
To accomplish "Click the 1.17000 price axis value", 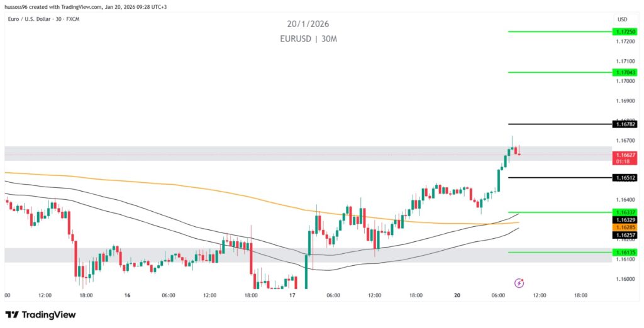I will click(x=625, y=81).
